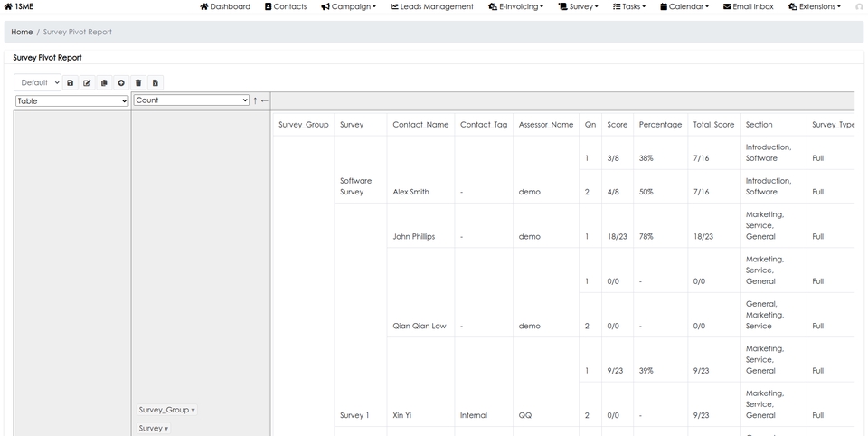Click the Section column header
This screenshot has width=868, height=436.
tap(759, 125)
